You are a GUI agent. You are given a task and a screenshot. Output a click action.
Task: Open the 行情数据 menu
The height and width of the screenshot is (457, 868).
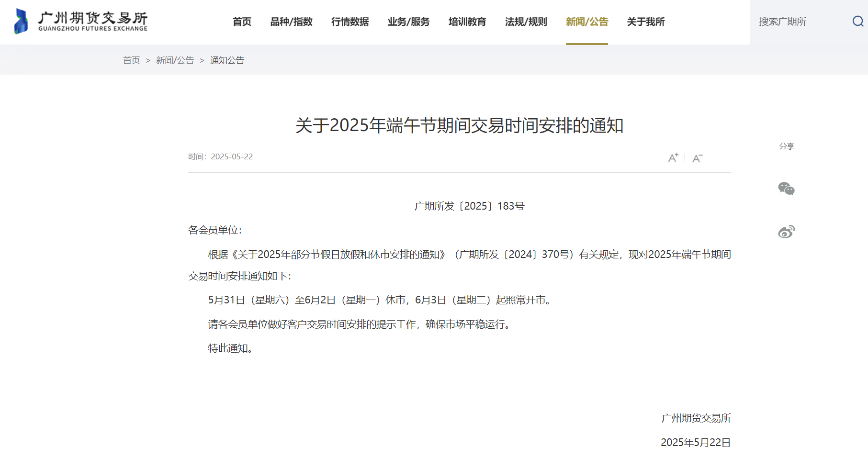350,22
